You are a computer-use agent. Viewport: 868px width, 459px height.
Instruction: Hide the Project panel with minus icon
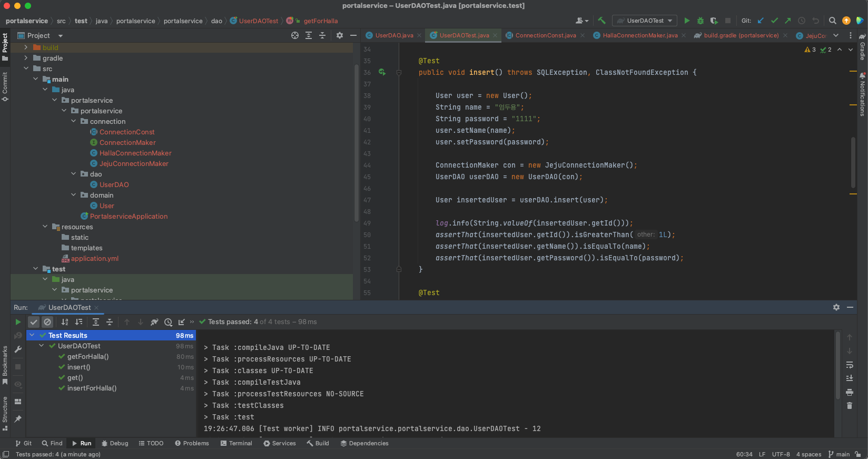click(353, 35)
